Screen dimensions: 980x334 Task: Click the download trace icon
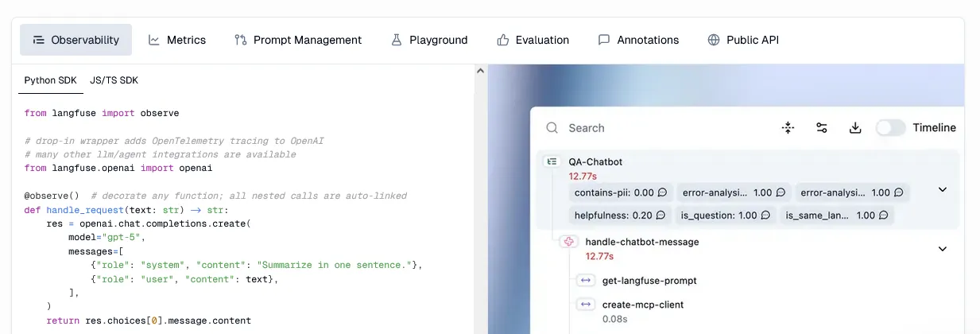tap(855, 128)
